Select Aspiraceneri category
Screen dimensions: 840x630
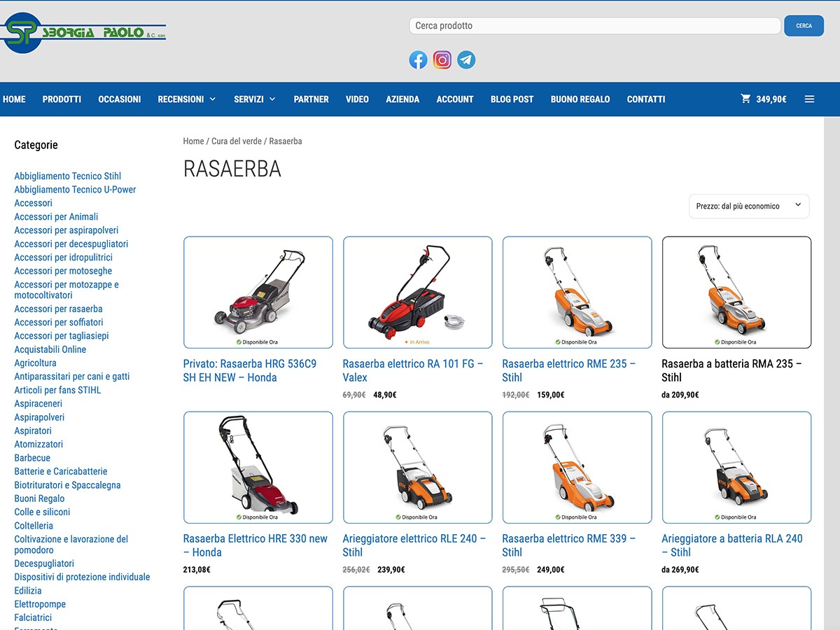coord(38,404)
